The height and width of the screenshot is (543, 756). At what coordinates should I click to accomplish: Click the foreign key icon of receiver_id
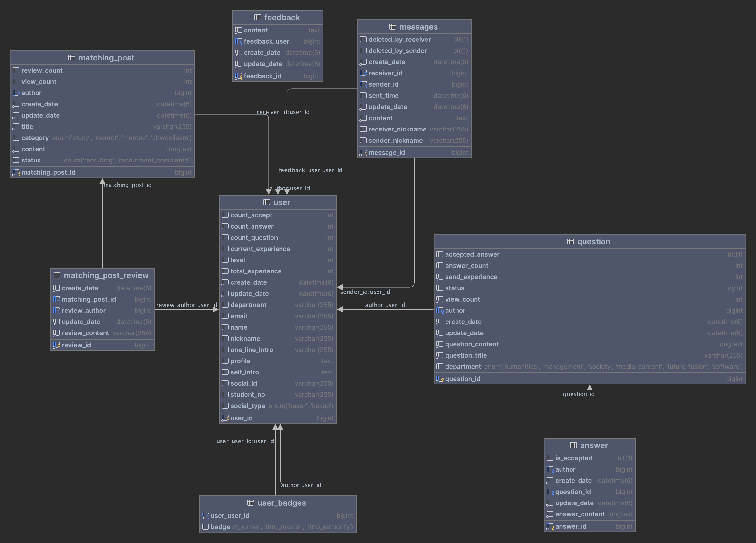pos(363,73)
